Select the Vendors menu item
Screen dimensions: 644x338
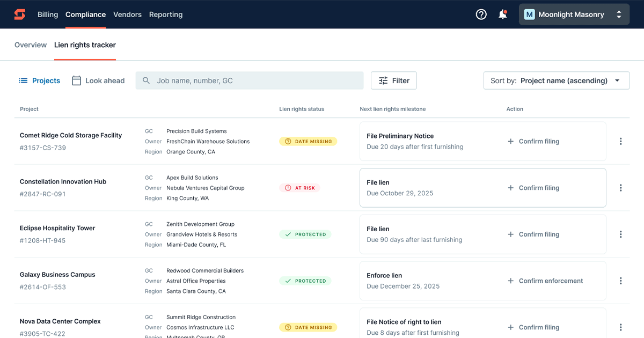(127, 14)
